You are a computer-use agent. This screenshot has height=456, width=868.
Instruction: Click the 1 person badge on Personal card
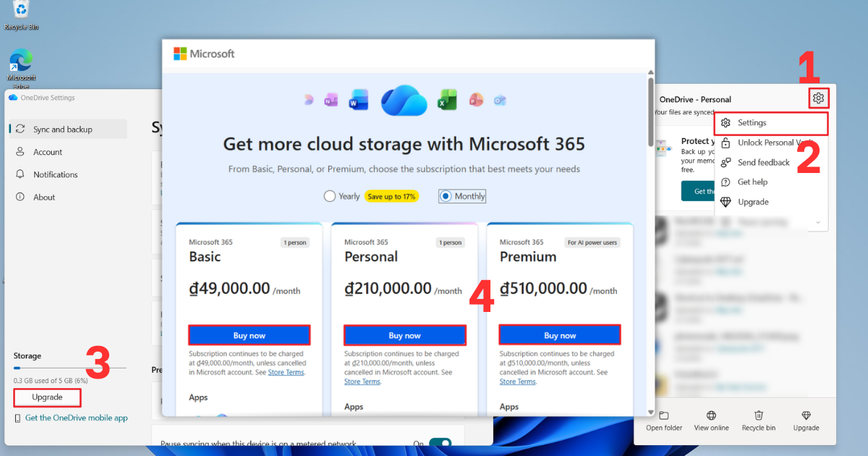pyautogui.click(x=450, y=242)
